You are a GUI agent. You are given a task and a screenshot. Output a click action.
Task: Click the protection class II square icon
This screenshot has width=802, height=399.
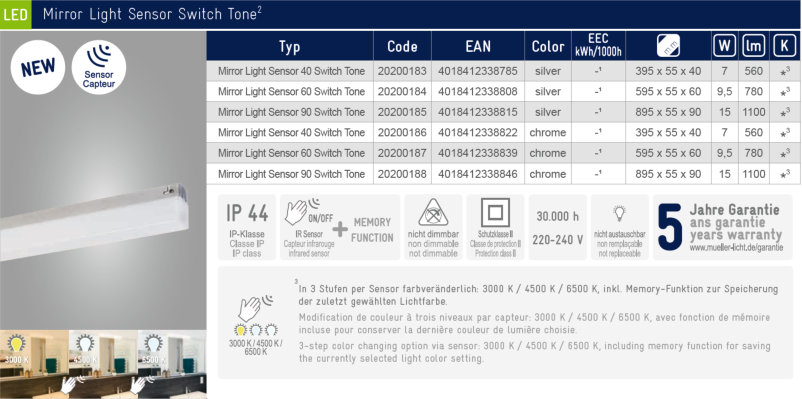[x=495, y=212]
